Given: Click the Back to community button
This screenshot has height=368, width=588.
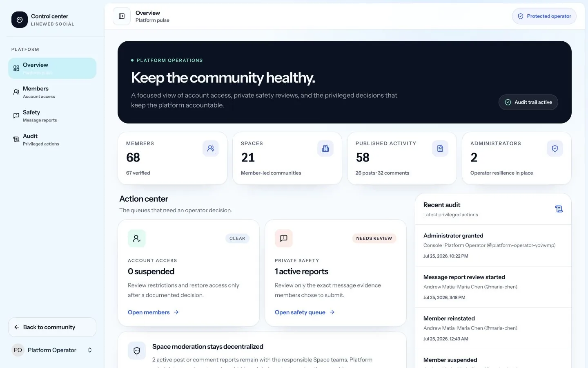Looking at the screenshot, I should [52, 327].
